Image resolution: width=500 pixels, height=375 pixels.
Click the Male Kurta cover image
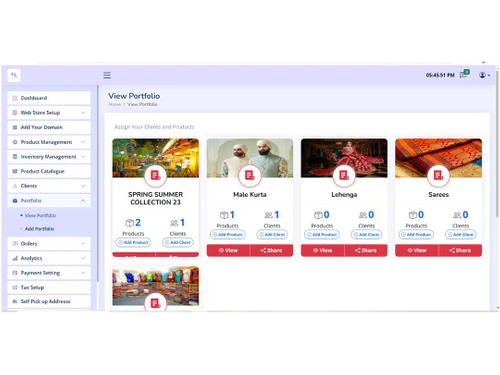coord(250,158)
